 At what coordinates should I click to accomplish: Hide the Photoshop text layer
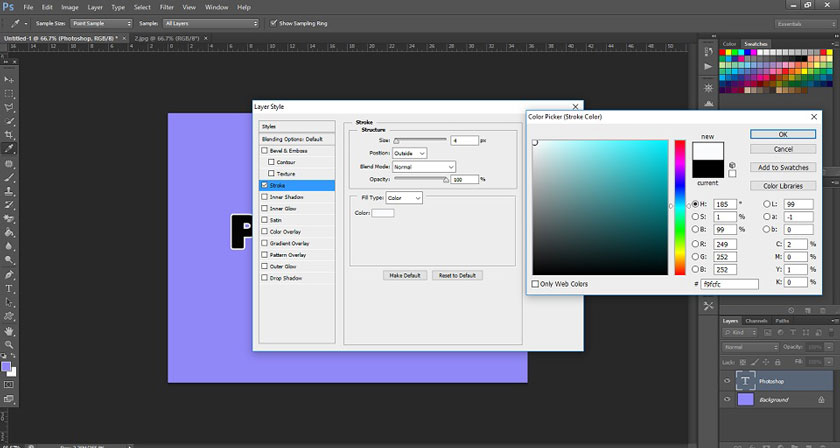(x=727, y=381)
